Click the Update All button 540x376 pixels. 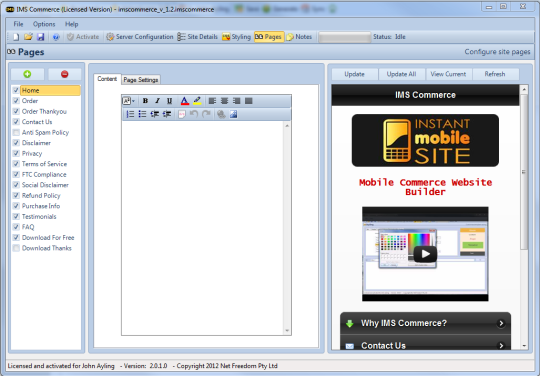coord(402,74)
